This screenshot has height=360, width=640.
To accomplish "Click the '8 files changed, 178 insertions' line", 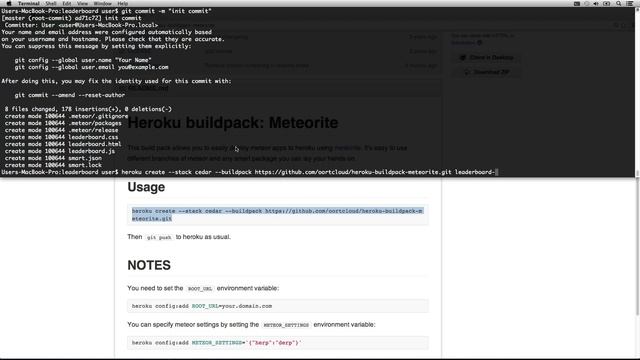I will (88, 109).
